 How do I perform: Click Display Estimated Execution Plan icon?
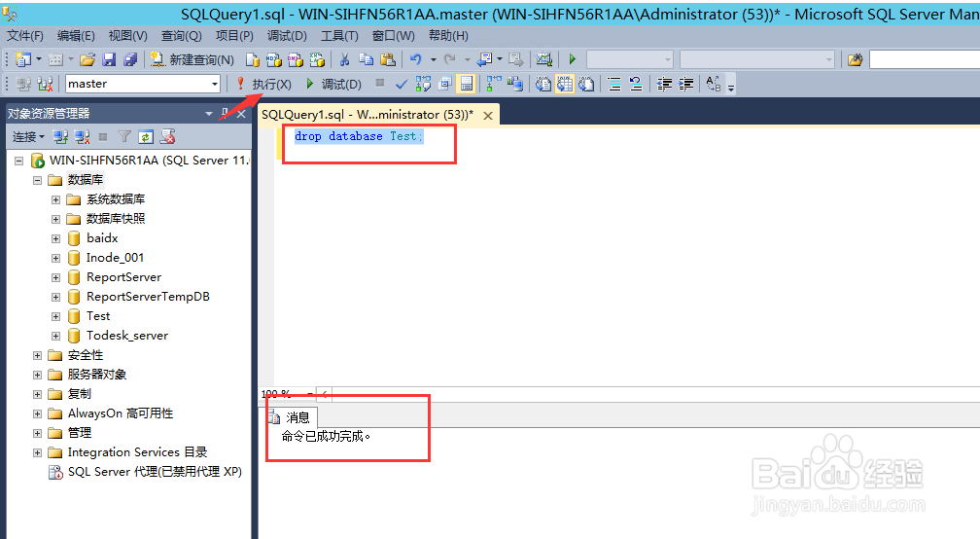423,84
